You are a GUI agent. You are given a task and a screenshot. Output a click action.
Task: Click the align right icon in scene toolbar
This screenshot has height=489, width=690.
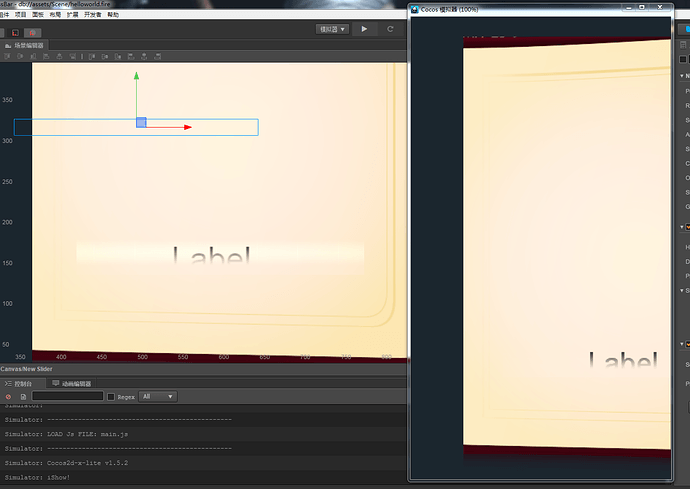pyautogui.click(x=73, y=56)
